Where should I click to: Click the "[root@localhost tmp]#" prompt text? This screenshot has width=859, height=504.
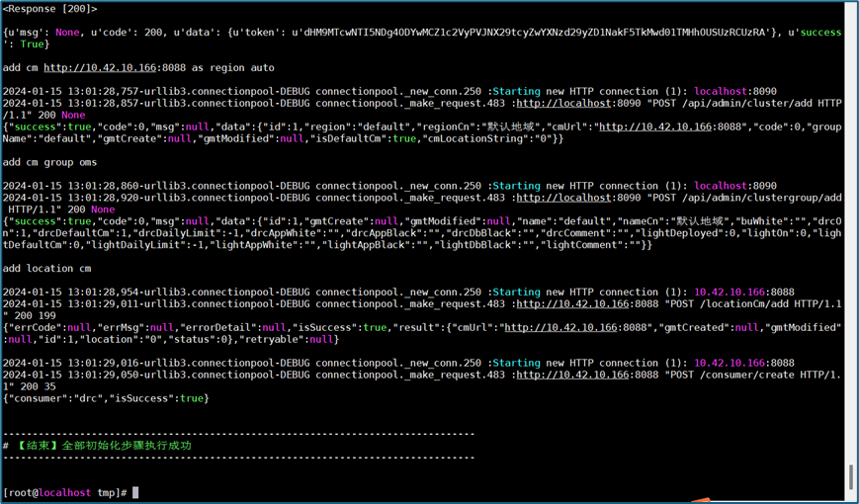(x=64, y=492)
